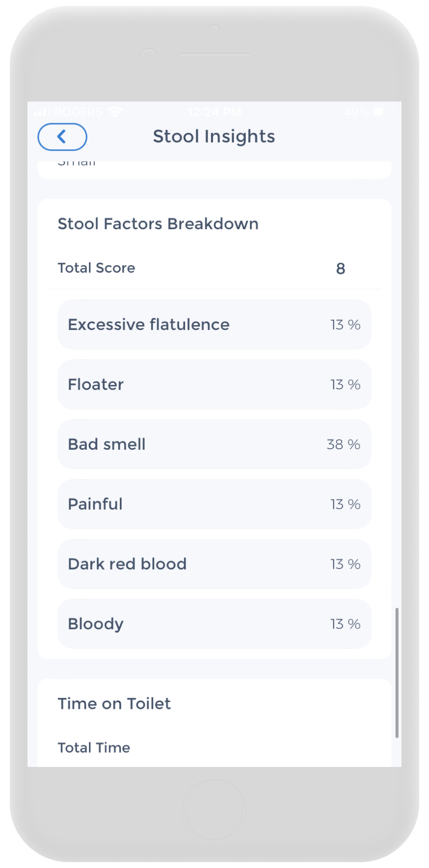
Task: Select the Dark red blood entry
Action: [x=214, y=564]
